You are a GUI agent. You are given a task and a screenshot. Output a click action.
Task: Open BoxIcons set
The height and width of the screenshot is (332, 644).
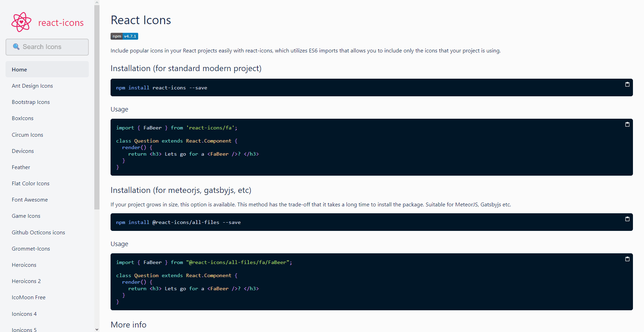point(22,118)
